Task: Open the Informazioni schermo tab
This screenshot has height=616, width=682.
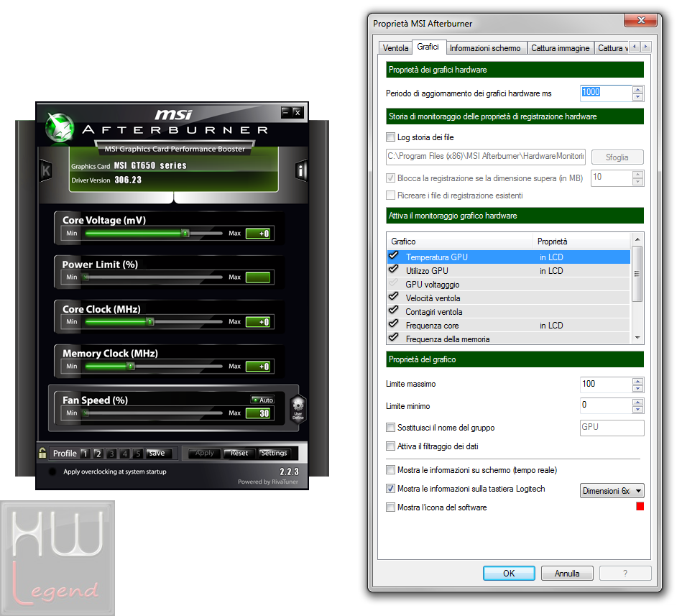Action: click(x=485, y=48)
